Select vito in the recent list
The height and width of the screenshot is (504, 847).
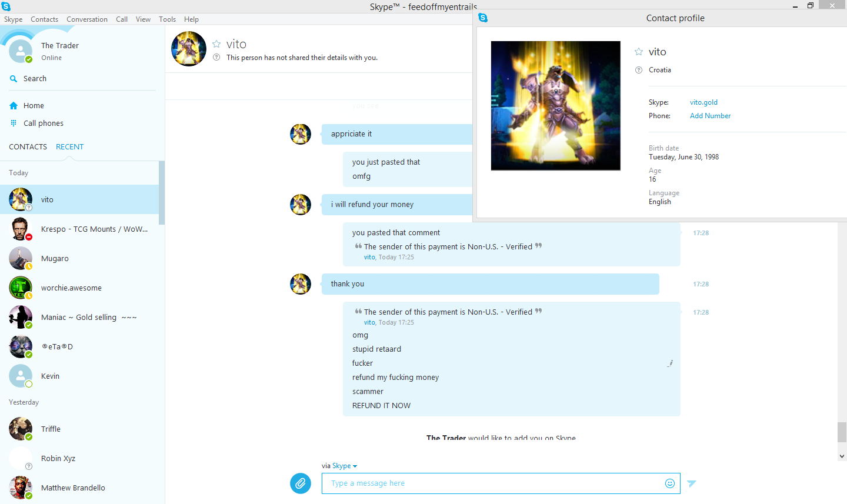pyautogui.click(x=79, y=199)
